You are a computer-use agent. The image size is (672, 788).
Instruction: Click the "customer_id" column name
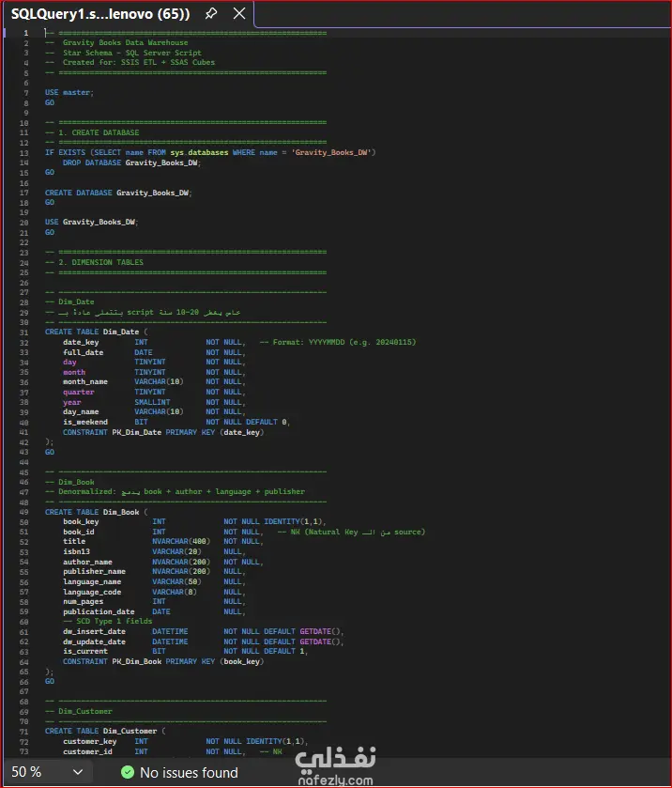click(87, 751)
